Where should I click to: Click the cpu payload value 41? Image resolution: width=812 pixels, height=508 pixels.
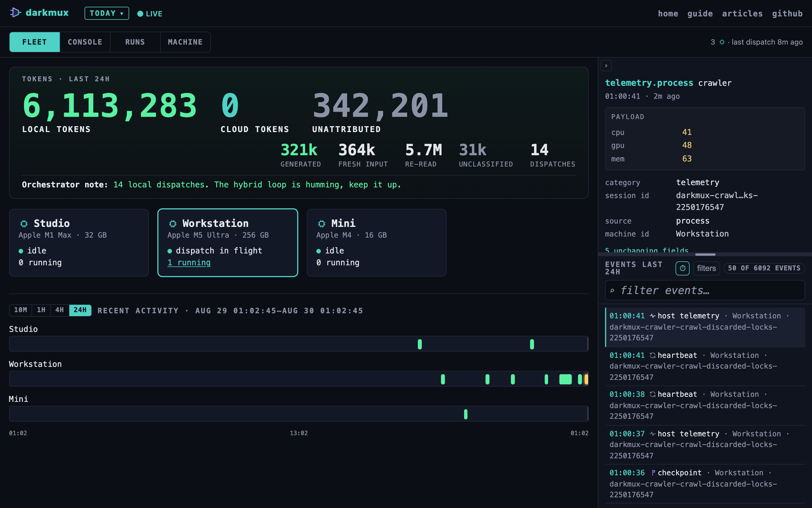[687, 132]
